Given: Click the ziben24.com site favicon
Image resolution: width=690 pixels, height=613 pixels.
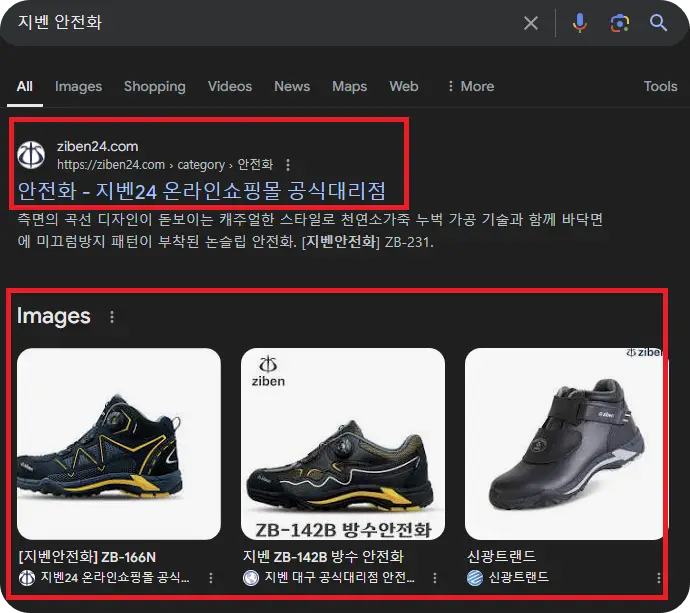Looking at the screenshot, I should click(x=31, y=155).
